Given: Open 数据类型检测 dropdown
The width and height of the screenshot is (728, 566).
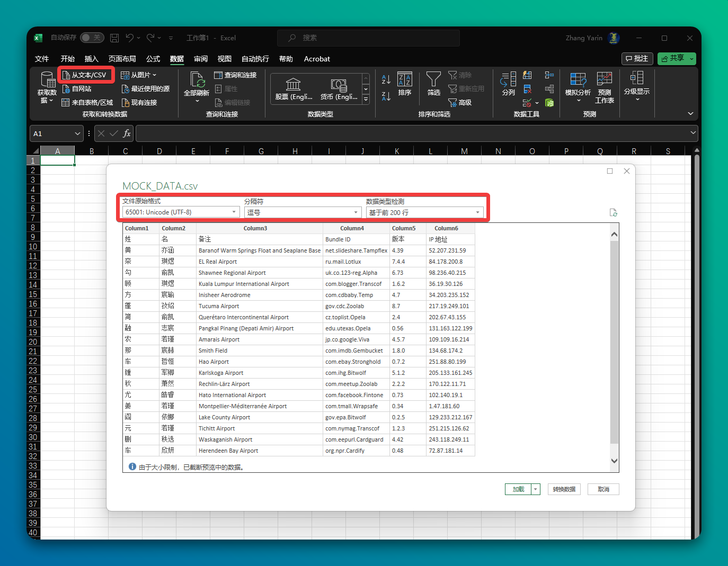Looking at the screenshot, I should [425, 212].
